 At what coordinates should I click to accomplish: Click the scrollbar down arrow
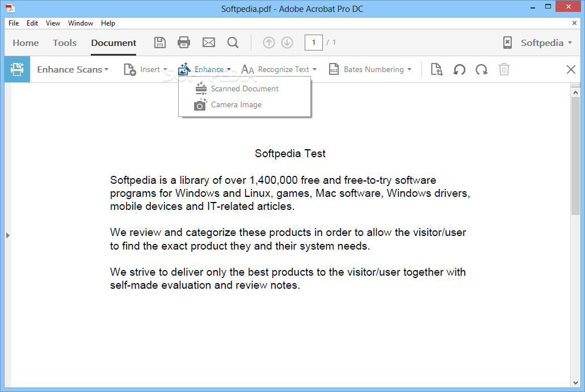pos(575,383)
